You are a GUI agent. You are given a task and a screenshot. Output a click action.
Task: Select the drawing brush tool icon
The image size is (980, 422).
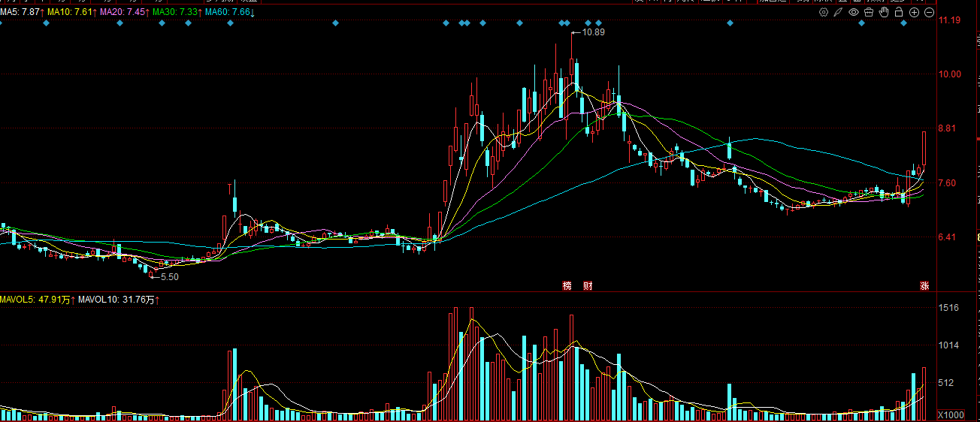coord(838,13)
